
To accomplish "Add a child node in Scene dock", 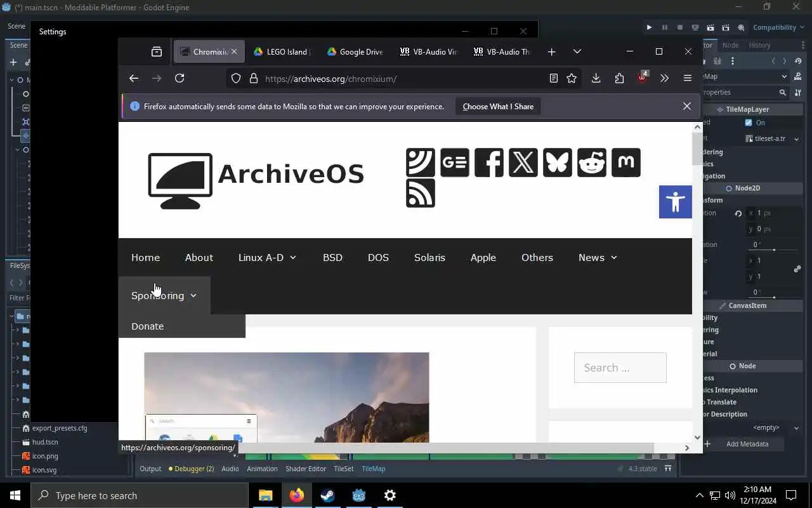I will (13, 62).
